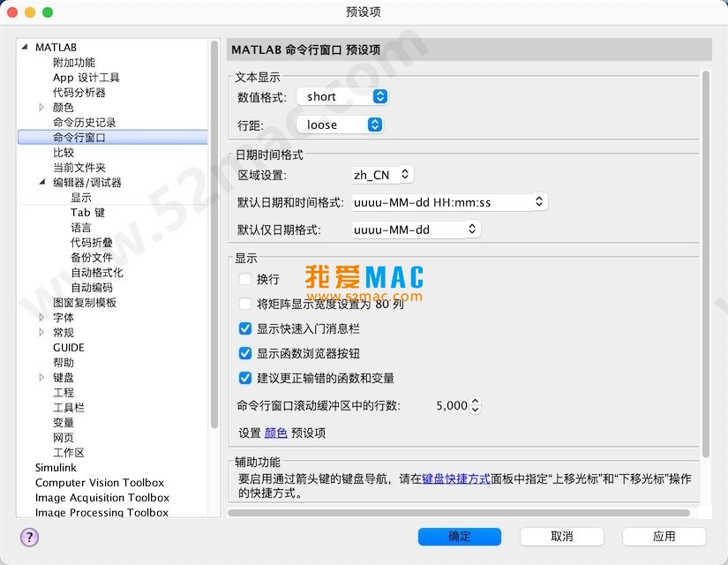The width and height of the screenshot is (728, 565).
Task: Open the 区域设置 zh_CN dropdown
Action: point(383,175)
